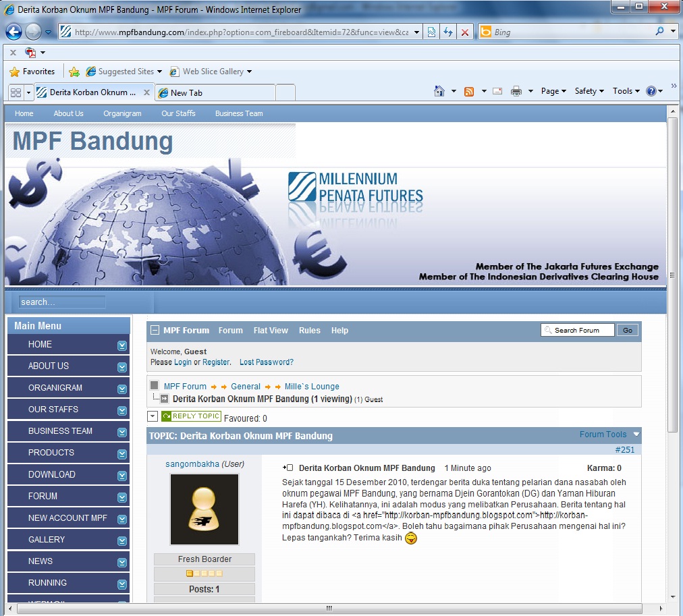683x616 pixels.
Task: Open the dropdown arrow left of REPLY TOPIC
Action: click(x=153, y=416)
